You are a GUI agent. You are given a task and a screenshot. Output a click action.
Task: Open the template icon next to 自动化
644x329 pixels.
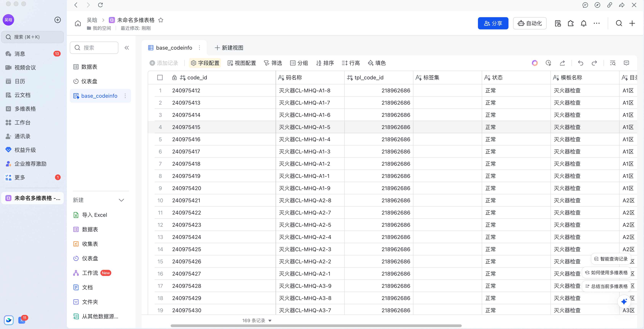(558, 23)
